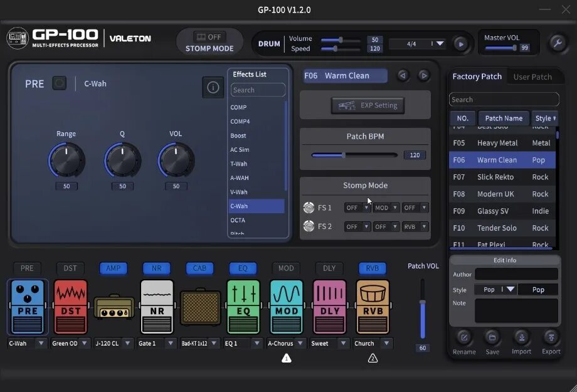The image size is (577, 392).
Task: Switch to the User Patch tab
Action: click(532, 77)
